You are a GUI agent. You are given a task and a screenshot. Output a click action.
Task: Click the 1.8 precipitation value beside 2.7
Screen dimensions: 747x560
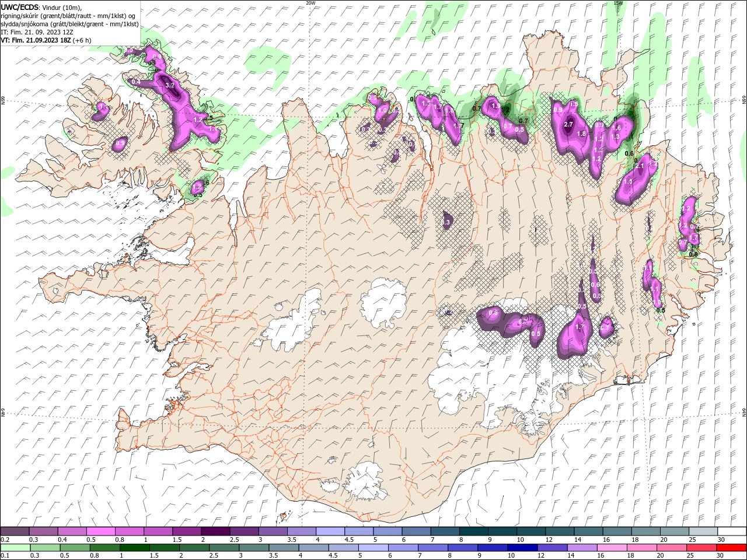pyautogui.click(x=581, y=134)
